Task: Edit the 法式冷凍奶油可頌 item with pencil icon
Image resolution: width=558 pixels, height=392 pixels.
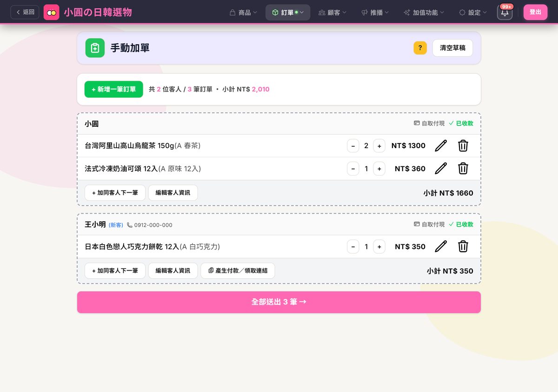Action: pos(441,169)
